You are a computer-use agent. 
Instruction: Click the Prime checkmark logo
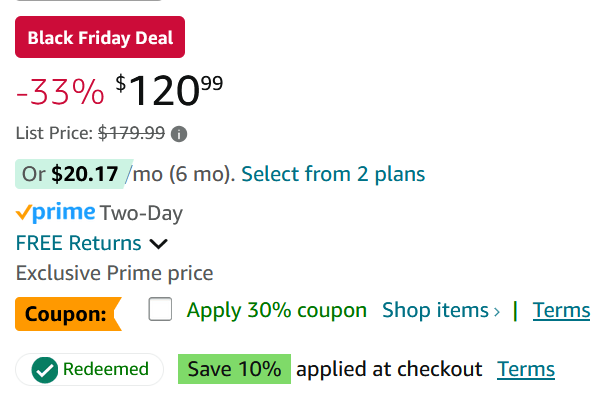pyautogui.click(x=55, y=212)
